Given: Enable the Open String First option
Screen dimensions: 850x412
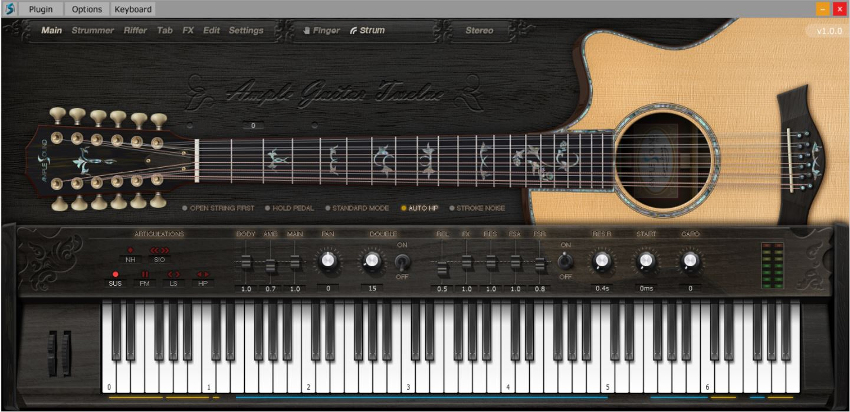Looking at the screenshot, I should pos(218,208).
